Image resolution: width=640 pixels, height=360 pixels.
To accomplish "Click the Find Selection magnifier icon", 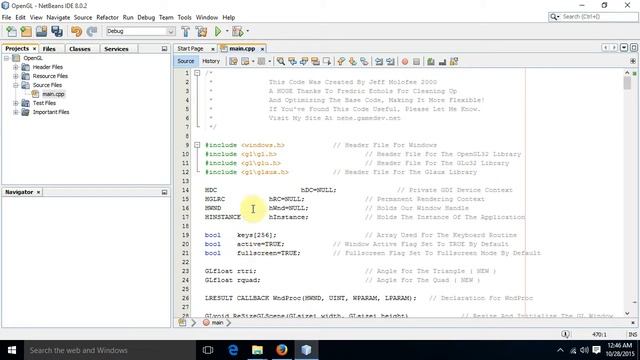I will (281, 61).
